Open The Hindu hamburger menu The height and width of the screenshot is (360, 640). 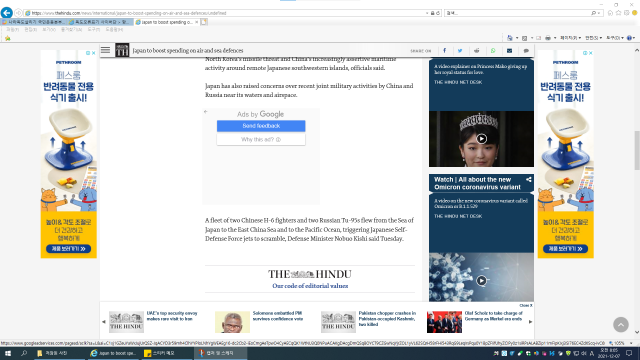pyautogui.click(x=105, y=50)
